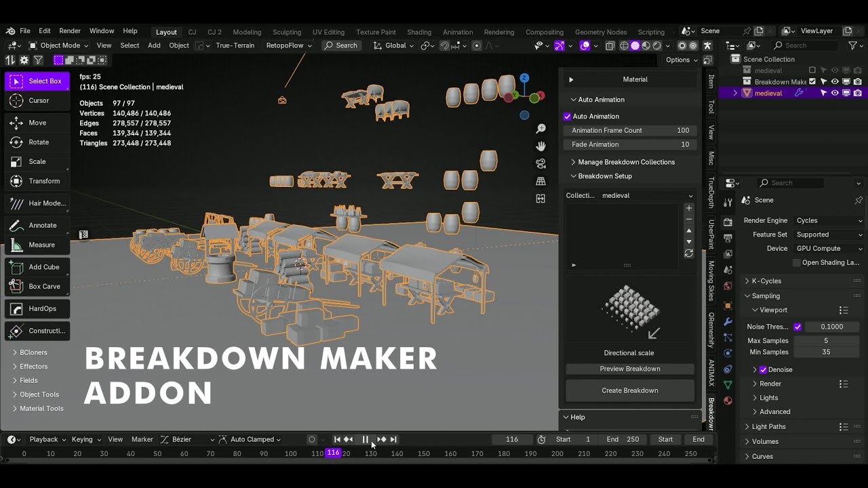
Task: Click the Create Breakdown button
Action: tap(630, 390)
